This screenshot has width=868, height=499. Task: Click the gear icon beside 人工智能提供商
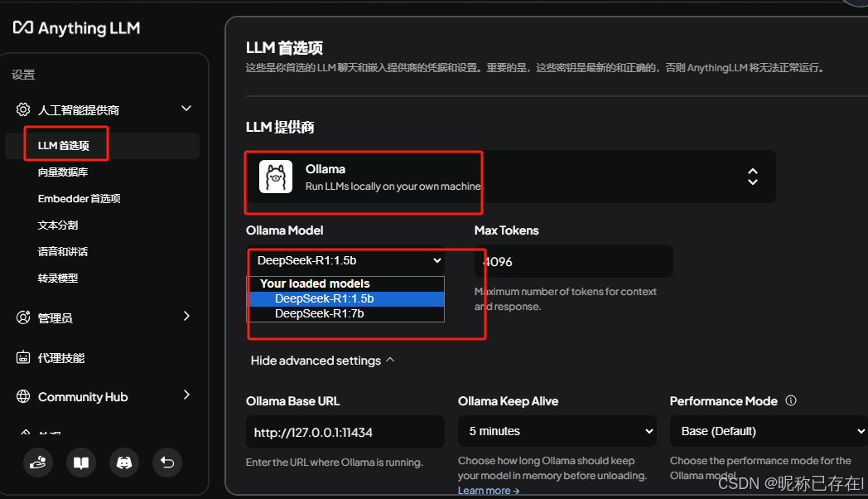click(x=22, y=109)
